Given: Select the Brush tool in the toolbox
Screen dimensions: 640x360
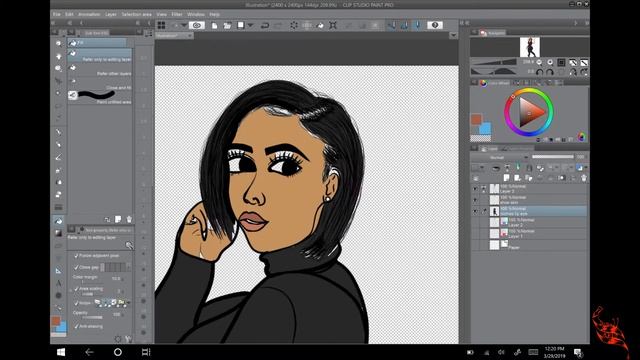Looking at the screenshot, I should (x=58, y=157).
